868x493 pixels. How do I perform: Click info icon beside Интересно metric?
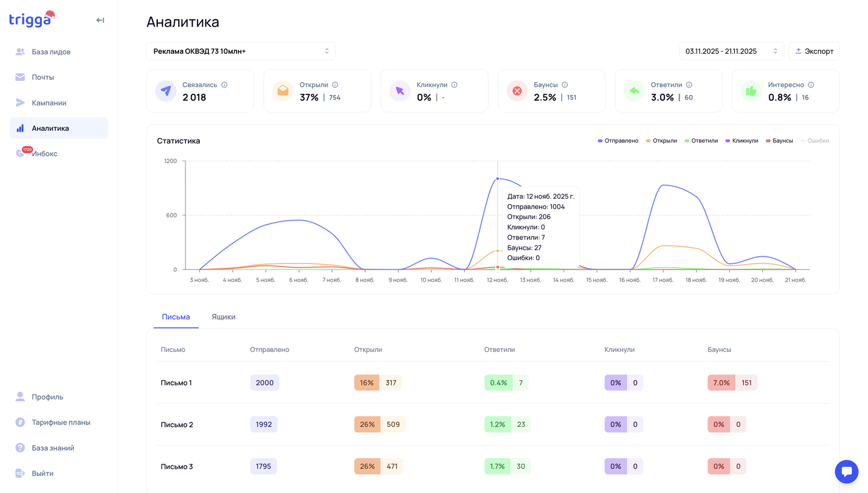811,85
